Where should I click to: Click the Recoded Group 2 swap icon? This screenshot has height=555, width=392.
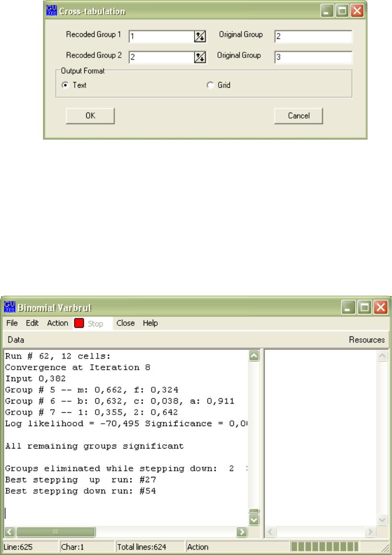click(200, 57)
